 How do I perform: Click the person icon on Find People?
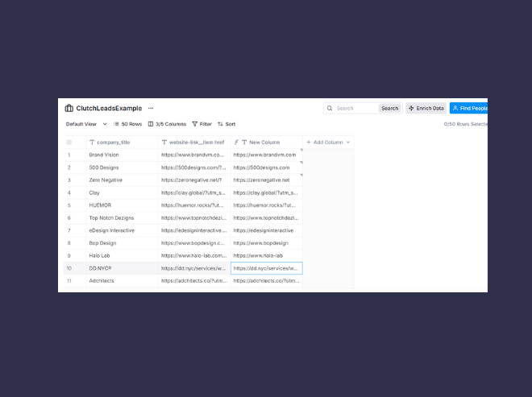click(455, 108)
